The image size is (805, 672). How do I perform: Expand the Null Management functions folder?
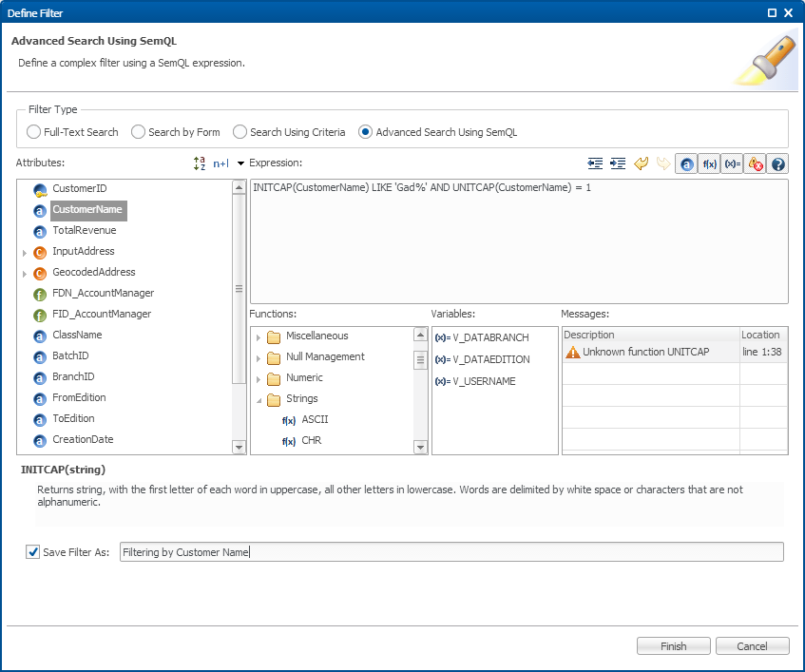click(x=259, y=357)
